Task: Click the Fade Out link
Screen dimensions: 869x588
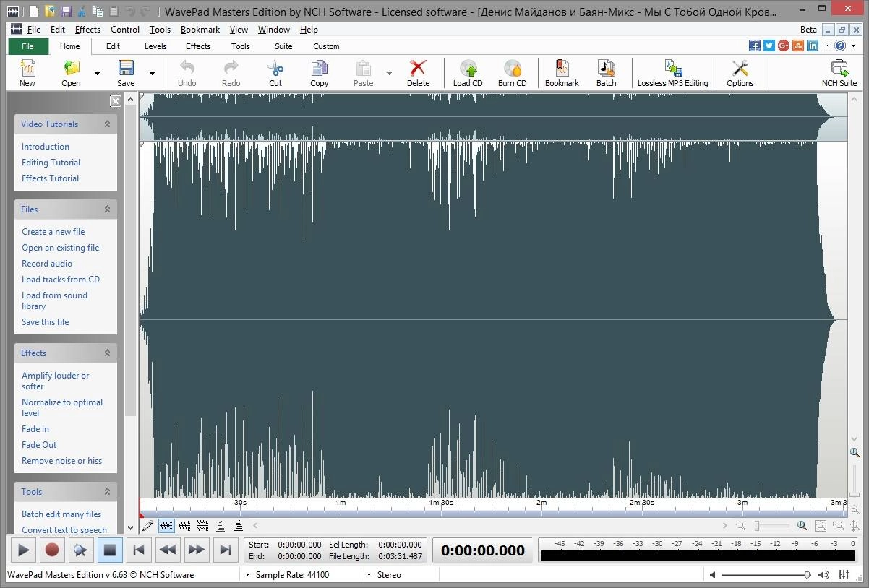Action: coord(39,445)
